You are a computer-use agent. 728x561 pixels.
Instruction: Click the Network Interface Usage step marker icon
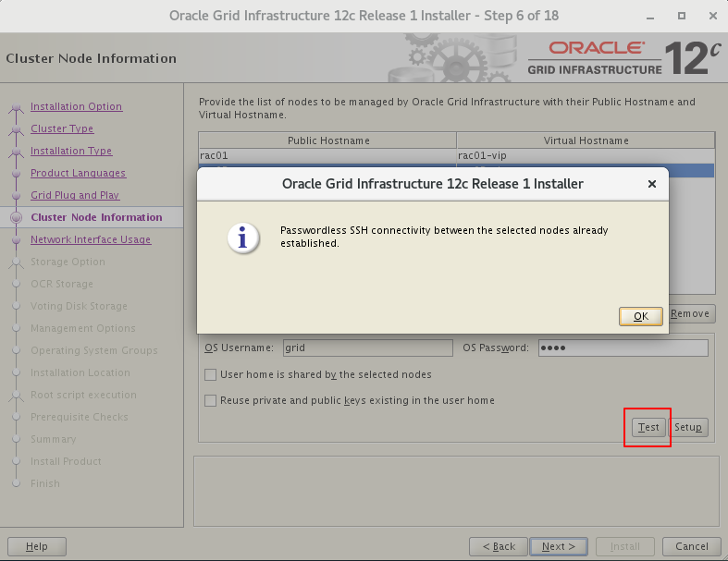17,240
